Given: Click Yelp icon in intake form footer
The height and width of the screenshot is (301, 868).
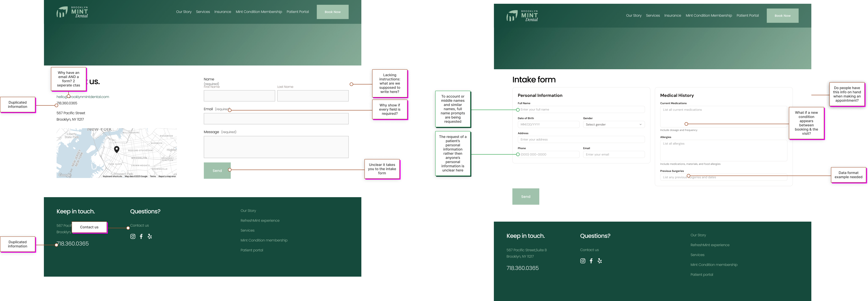Looking at the screenshot, I should pyautogui.click(x=600, y=261).
